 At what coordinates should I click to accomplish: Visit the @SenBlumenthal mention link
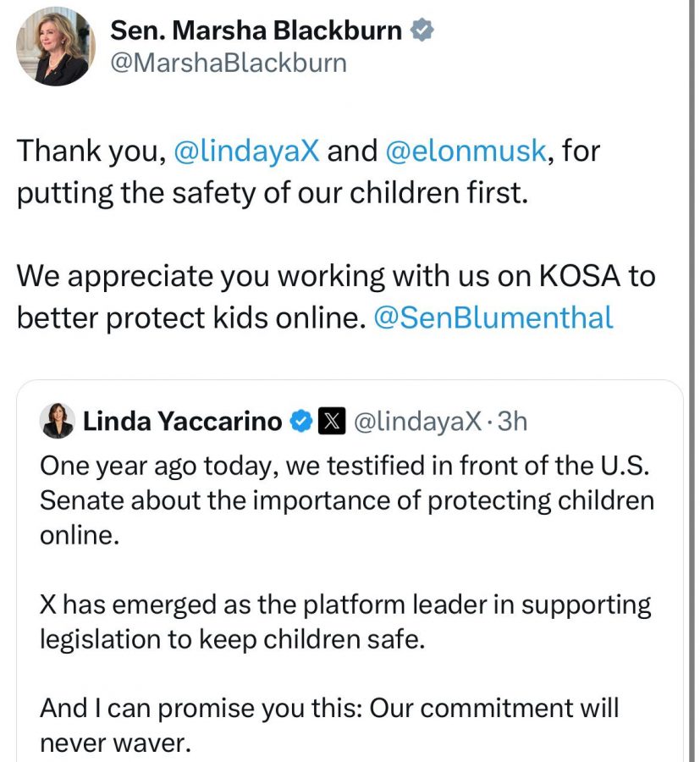pyautogui.click(x=493, y=317)
